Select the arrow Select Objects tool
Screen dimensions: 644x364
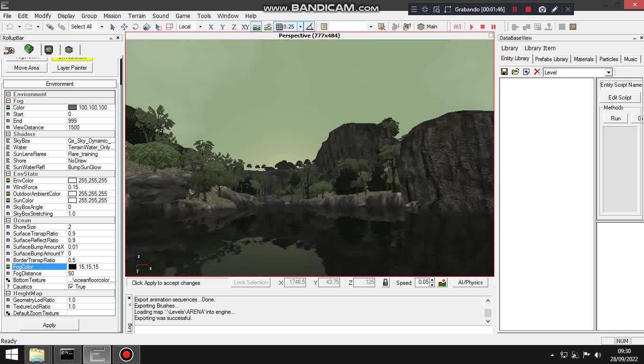[113, 27]
